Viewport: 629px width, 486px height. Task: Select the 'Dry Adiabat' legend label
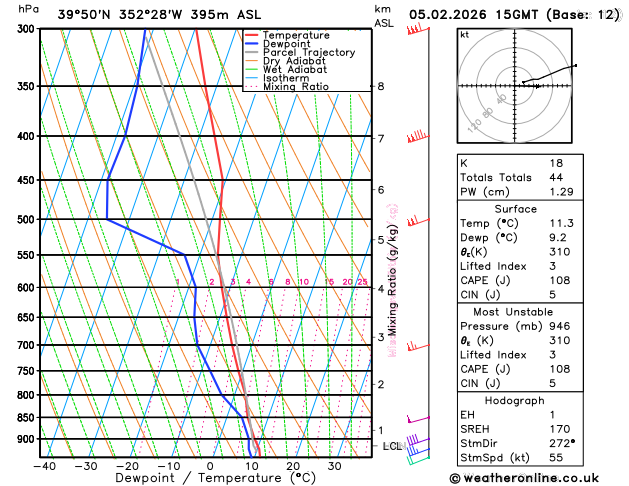point(294,61)
